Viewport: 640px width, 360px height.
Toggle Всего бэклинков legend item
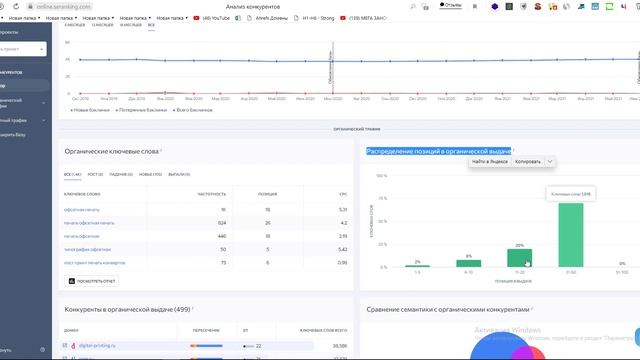click(x=193, y=110)
